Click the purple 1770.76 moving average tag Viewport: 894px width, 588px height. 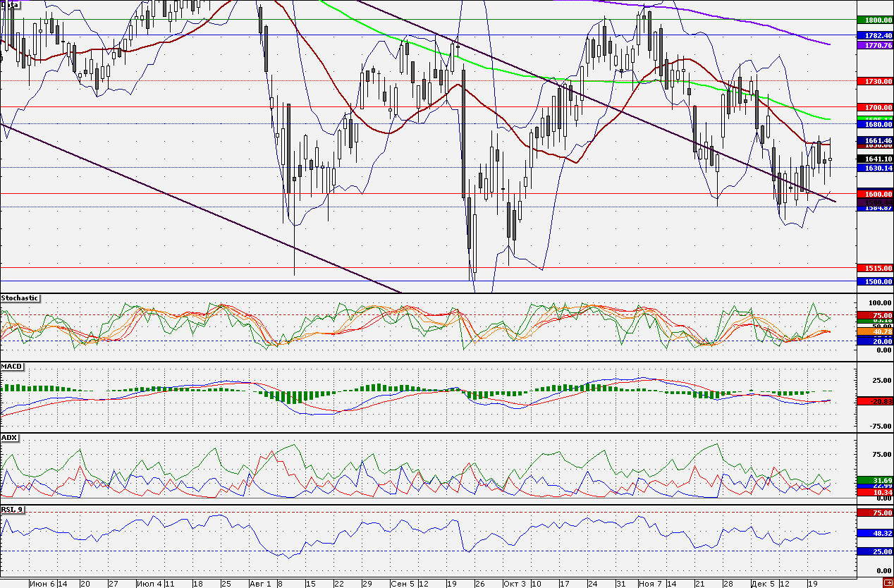(874, 45)
